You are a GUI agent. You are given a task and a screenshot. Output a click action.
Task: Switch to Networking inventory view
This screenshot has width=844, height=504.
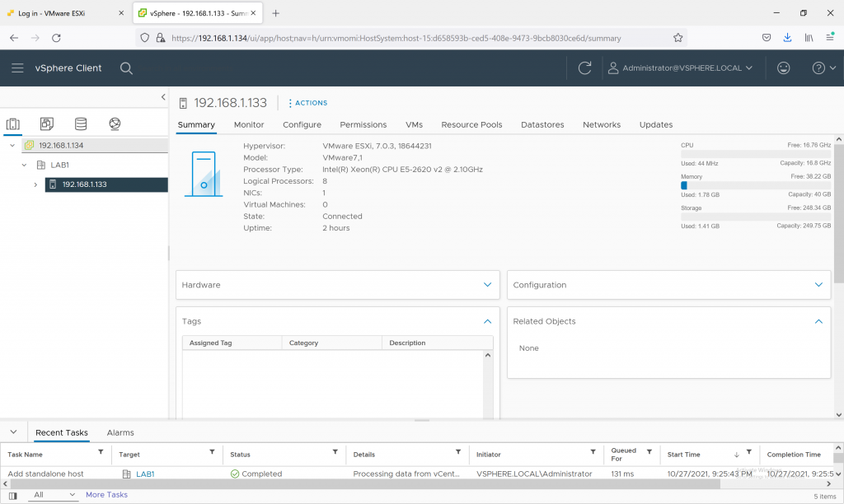[115, 124]
